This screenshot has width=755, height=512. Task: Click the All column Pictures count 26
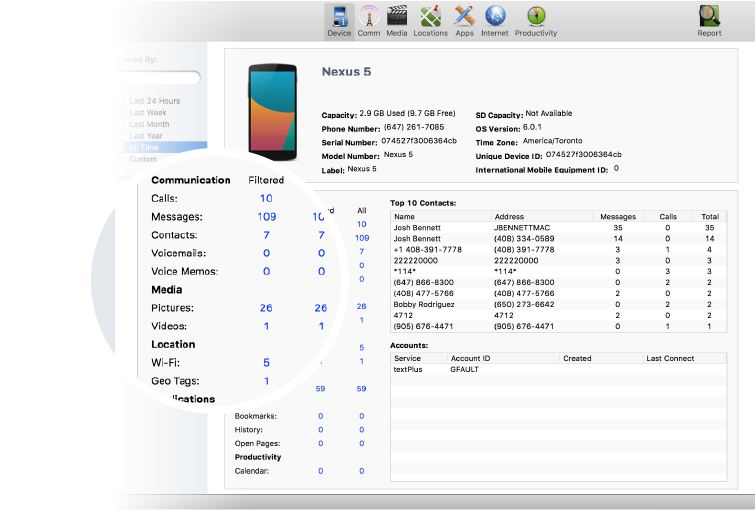pyautogui.click(x=362, y=306)
